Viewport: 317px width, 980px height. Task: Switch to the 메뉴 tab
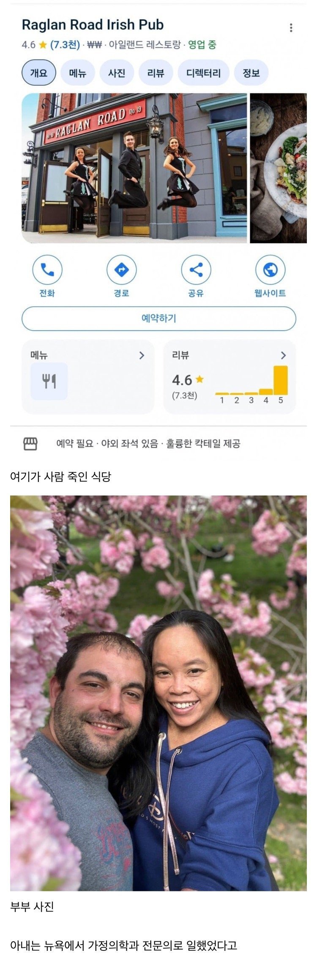point(78,73)
